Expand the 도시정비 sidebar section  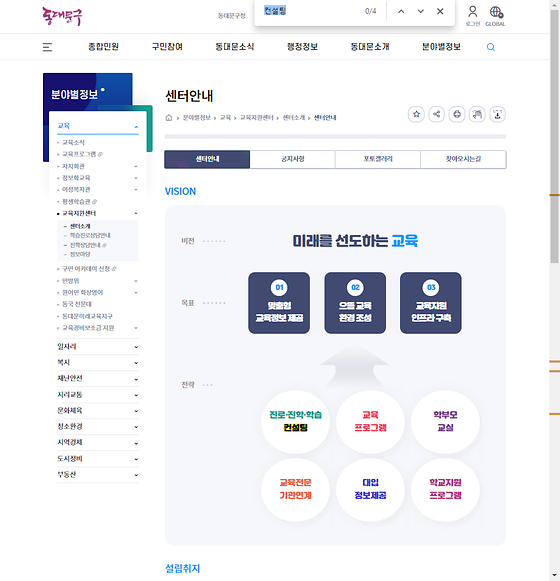(x=98, y=459)
